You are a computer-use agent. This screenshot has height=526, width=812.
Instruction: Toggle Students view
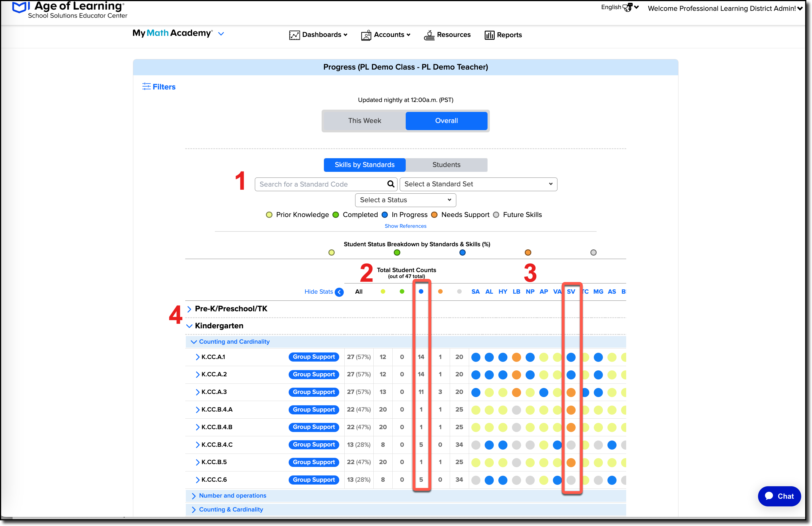click(446, 165)
